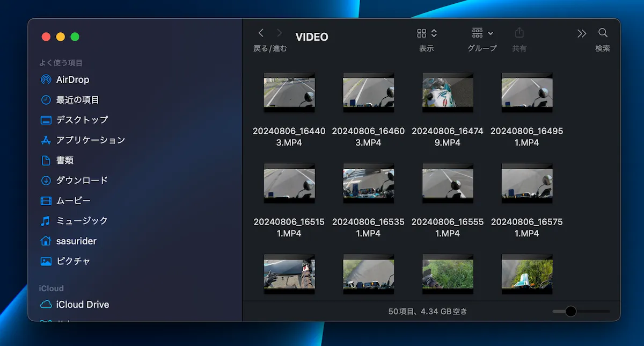Click the ムービー film icon

click(x=46, y=200)
